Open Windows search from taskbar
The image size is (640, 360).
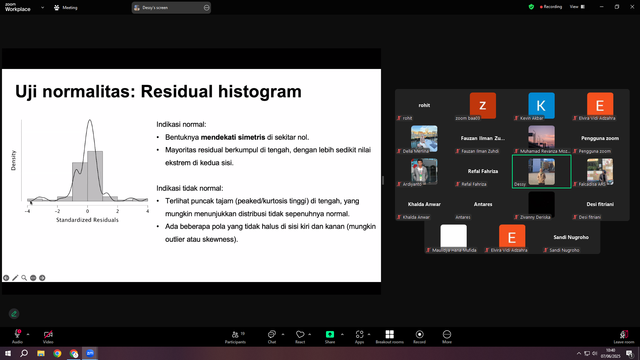coord(24,353)
